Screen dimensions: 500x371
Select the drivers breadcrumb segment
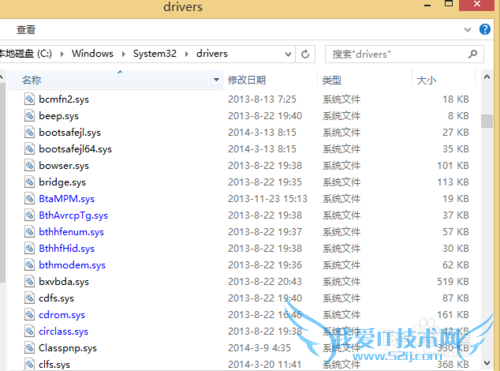[x=212, y=54]
